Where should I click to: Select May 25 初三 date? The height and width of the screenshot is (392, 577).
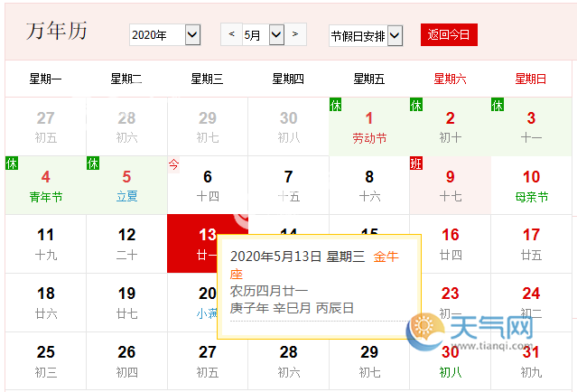click(46, 360)
